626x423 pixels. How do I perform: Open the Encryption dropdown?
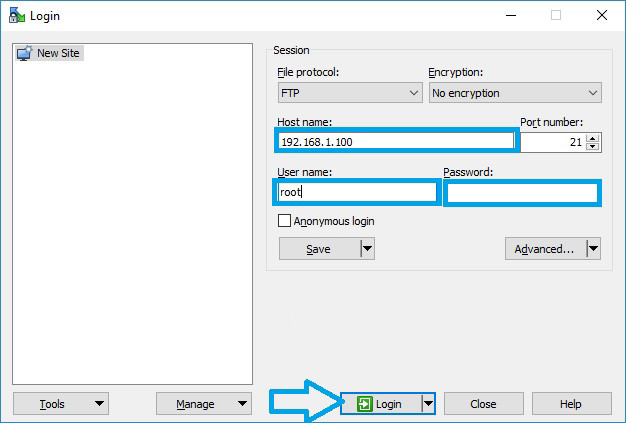tap(514, 93)
